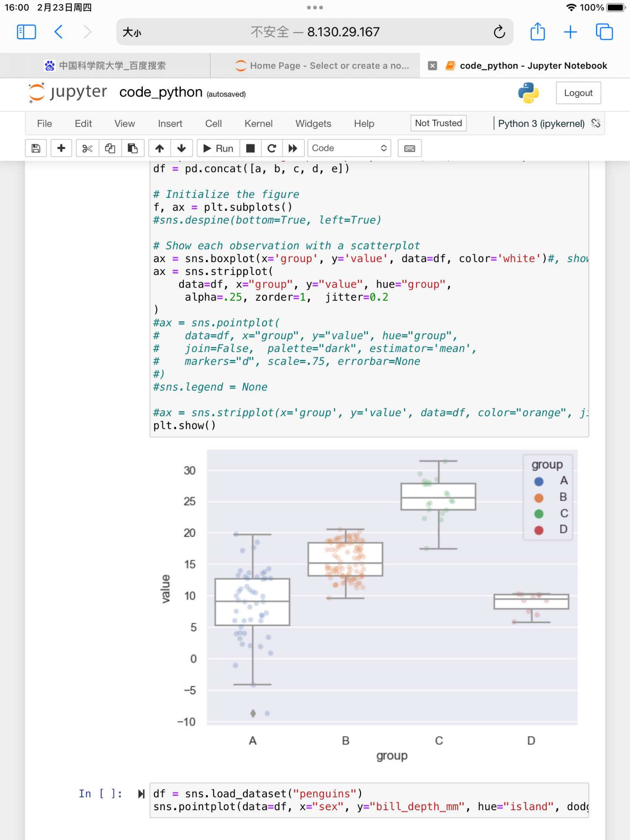Restart the kernel
The image size is (630, 840).
272,148
